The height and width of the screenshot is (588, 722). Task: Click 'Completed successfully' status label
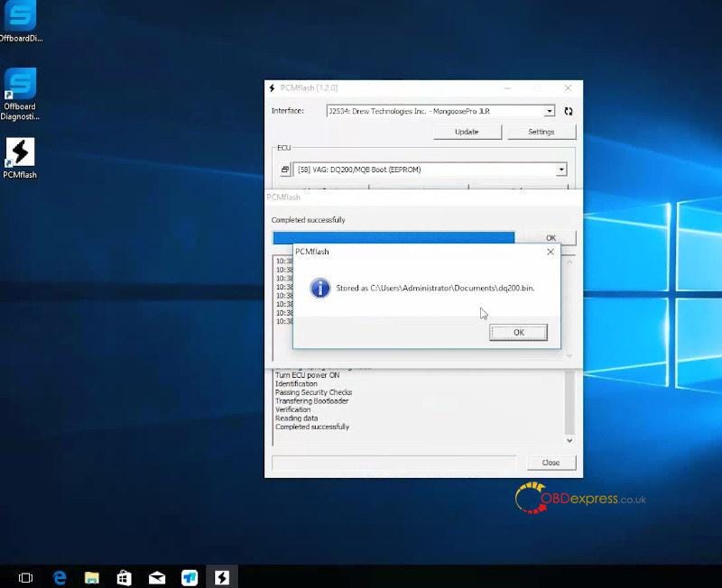click(x=308, y=220)
